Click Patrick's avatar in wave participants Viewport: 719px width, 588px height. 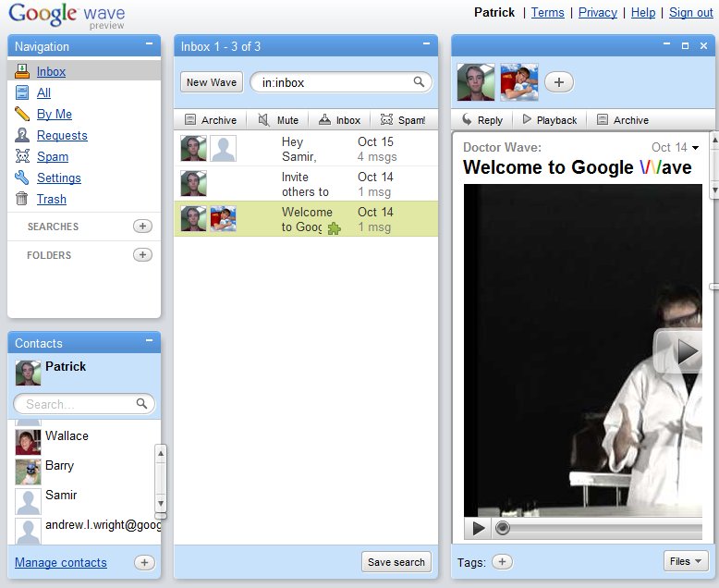tap(476, 82)
